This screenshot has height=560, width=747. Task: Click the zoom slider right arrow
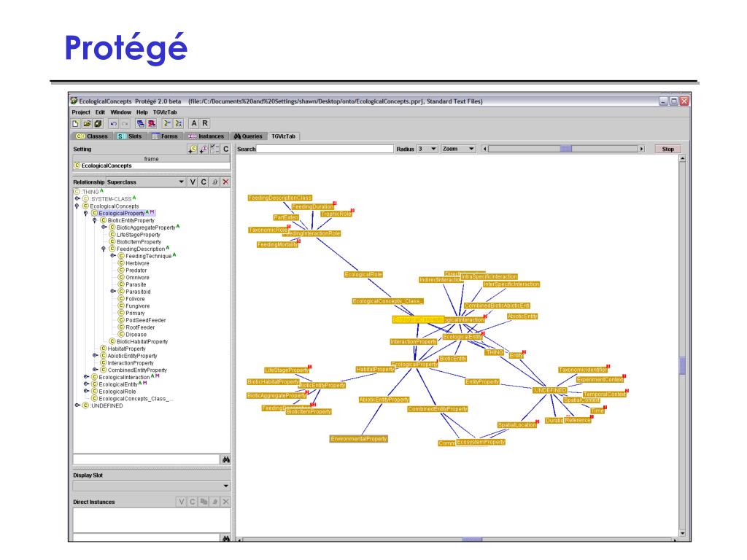pyautogui.click(x=641, y=149)
